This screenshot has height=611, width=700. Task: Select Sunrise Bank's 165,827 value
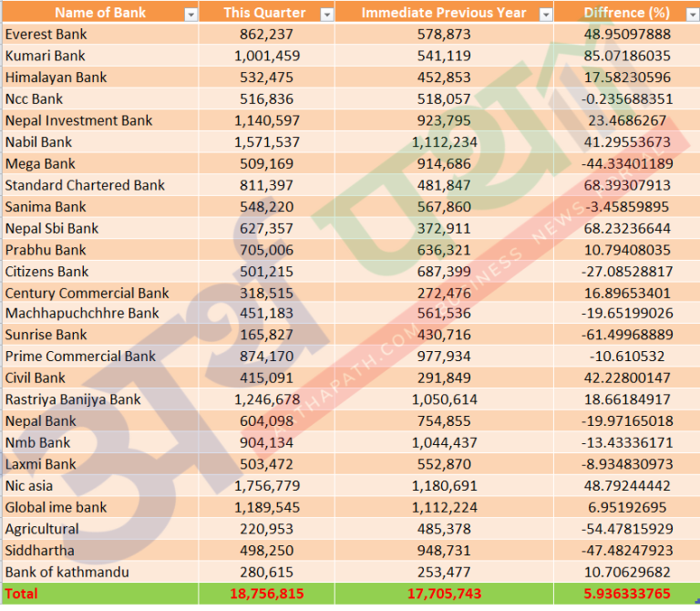click(x=266, y=335)
